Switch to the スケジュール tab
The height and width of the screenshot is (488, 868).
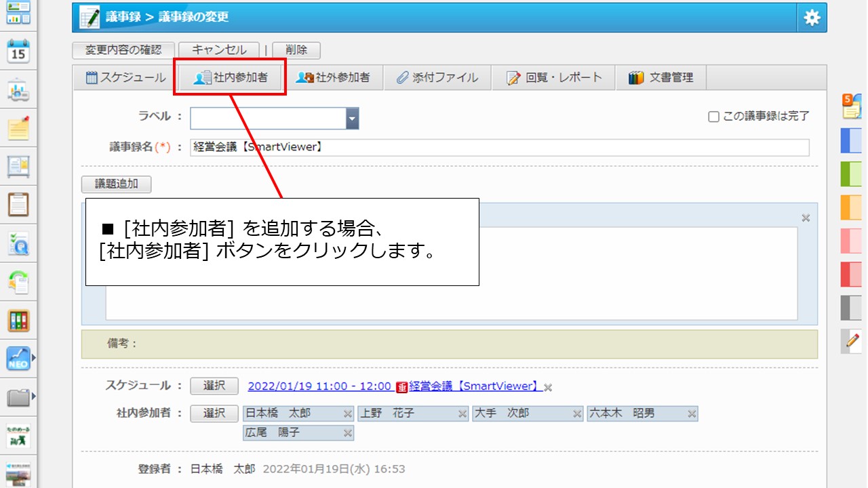pos(126,77)
